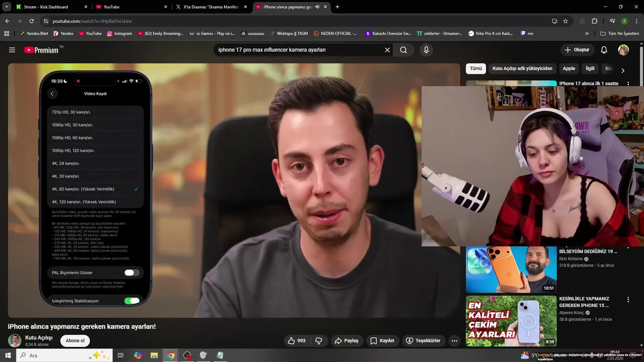Image resolution: width=644 pixels, height=362 pixels.
Task: Click the Kaydet save button
Action: point(382,340)
